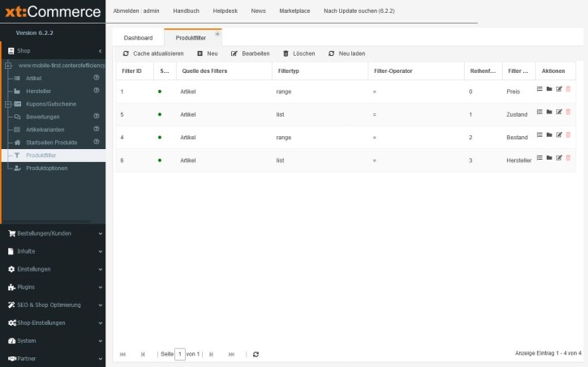Delete the Zustand filter via trash icon
This screenshot has height=367, width=588.
pos(568,112)
